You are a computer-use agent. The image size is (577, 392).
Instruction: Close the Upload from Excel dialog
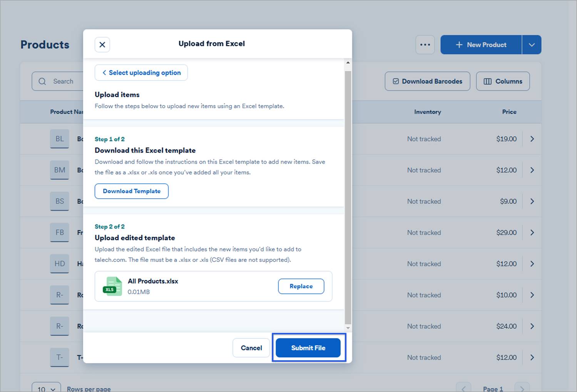pyautogui.click(x=102, y=45)
